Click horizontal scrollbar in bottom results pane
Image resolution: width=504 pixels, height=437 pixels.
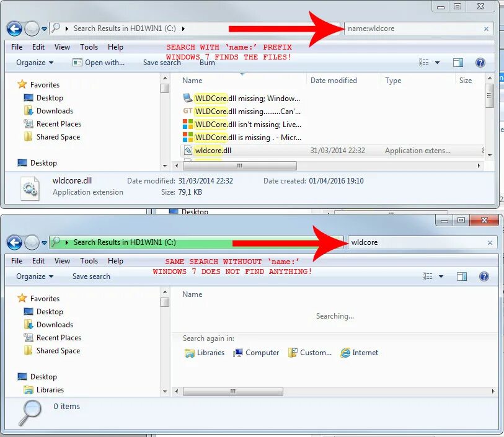click(x=233, y=391)
